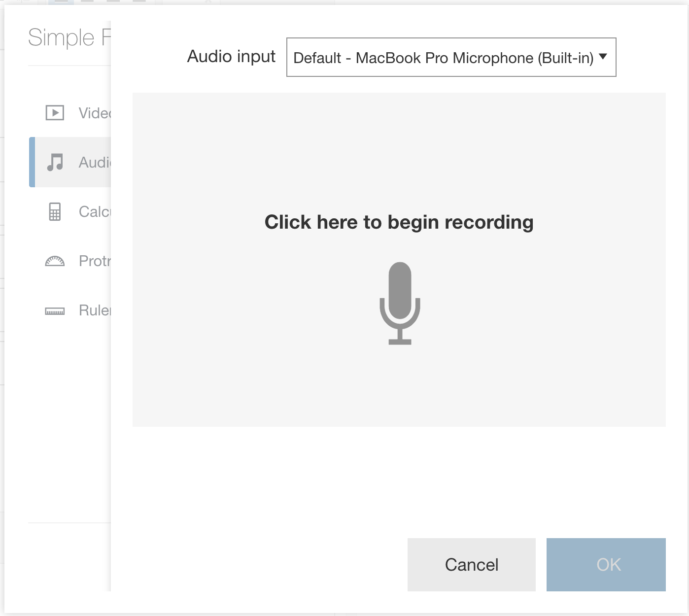Viewport: 689px width, 616px height.
Task: Open the Audio input device dropdown
Action: point(451,57)
